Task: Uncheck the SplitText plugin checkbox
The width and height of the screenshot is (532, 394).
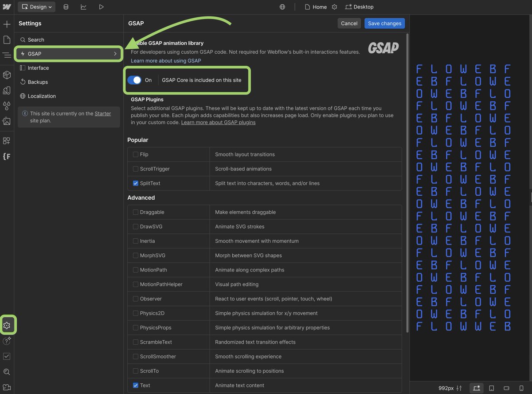Action: click(x=136, y=183)
